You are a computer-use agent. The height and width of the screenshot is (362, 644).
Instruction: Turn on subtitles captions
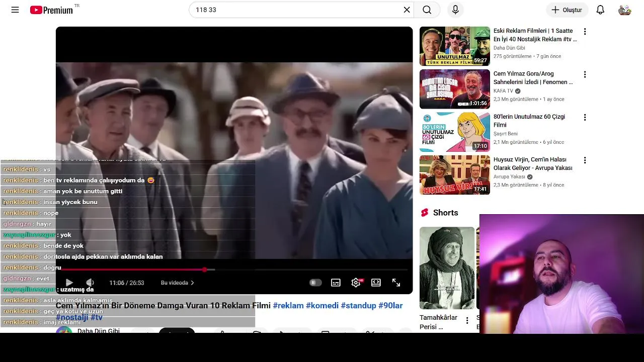click(x=336, y=283)
